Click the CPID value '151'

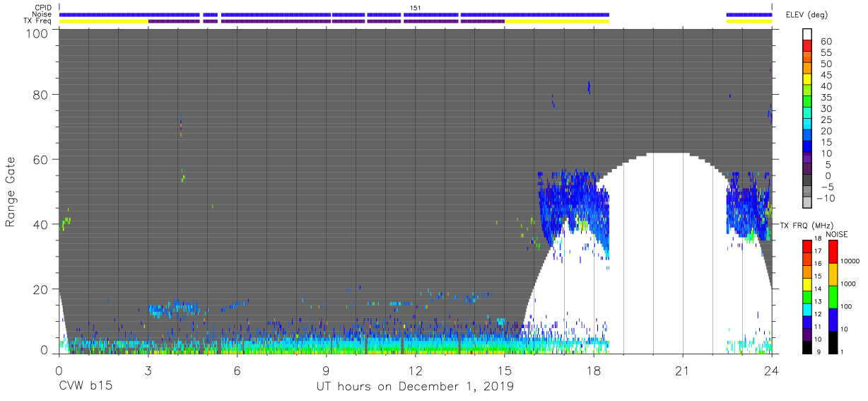[415, 7]
